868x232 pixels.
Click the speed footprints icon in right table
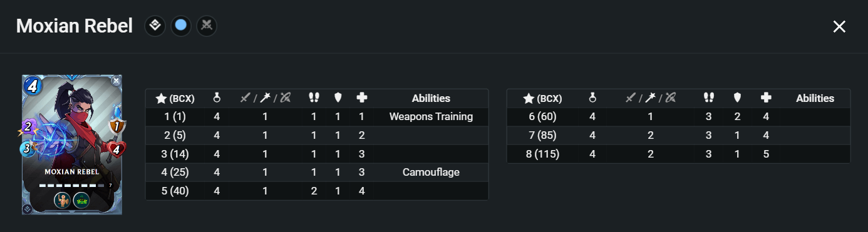click(x=709, y=98)
